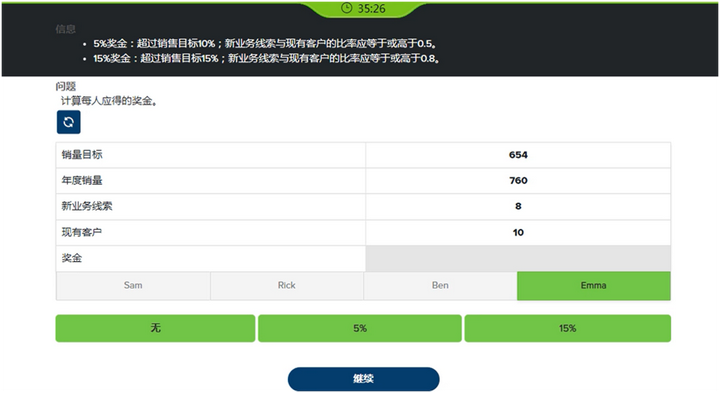
Task: Select the Emma tab
Action: (594, 286)
